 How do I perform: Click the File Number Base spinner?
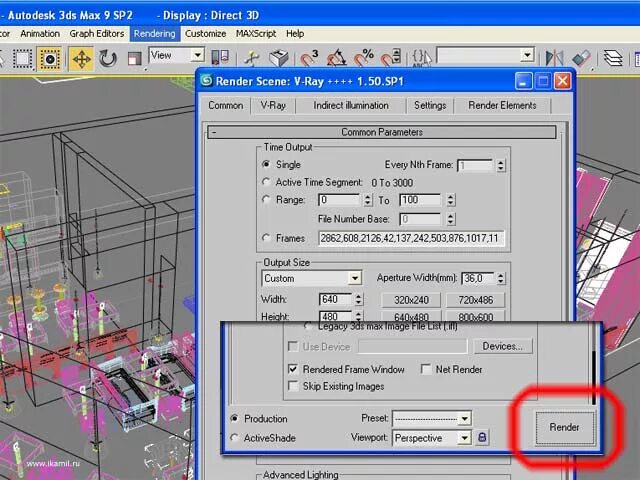point(451,219)
